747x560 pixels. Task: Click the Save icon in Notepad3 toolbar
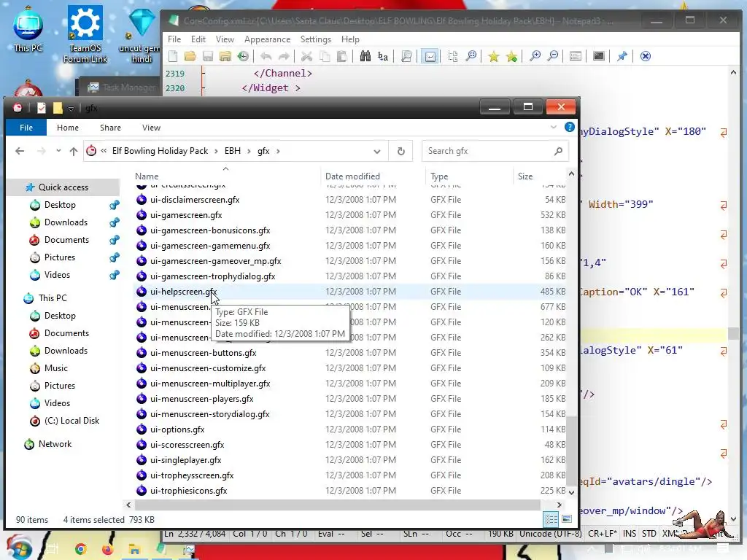[x=208, y=56]
